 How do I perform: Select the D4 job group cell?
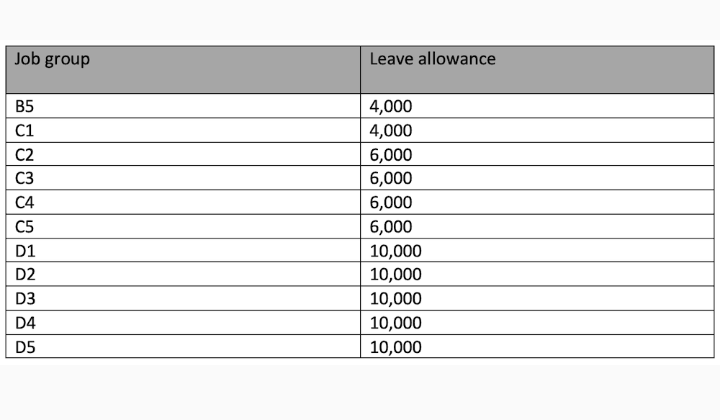[25, 322]
